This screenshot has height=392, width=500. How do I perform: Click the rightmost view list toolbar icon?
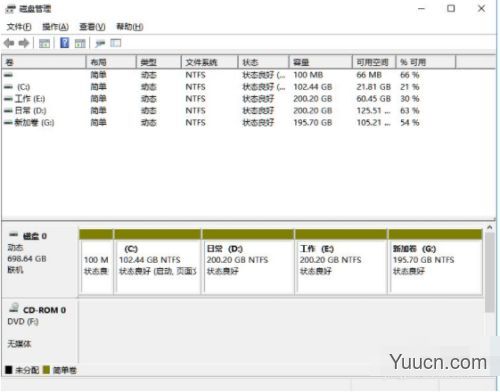tap(116, 43)
